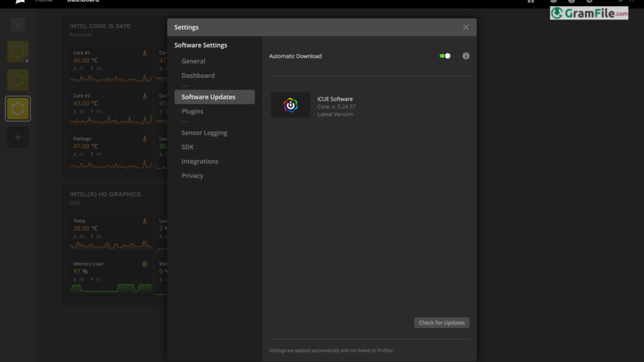644x362 pixels.
Task: Close the Settings dialog
Action: tap(466, 27)
